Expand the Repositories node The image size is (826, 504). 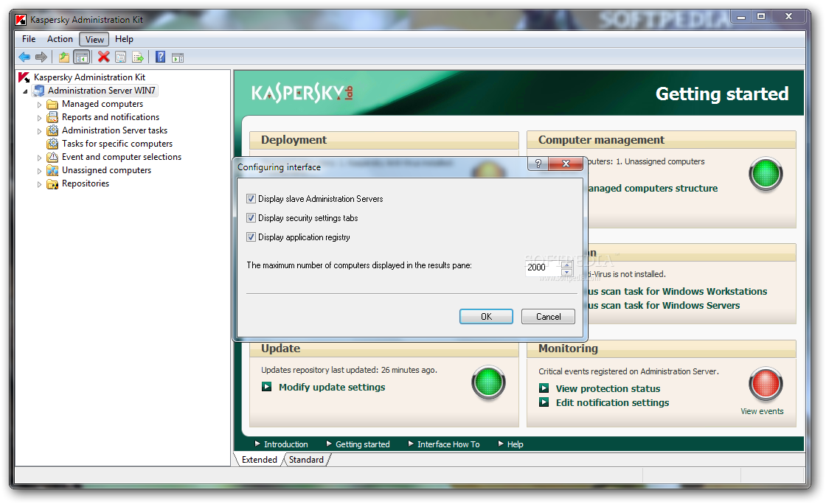coord(39,184)
